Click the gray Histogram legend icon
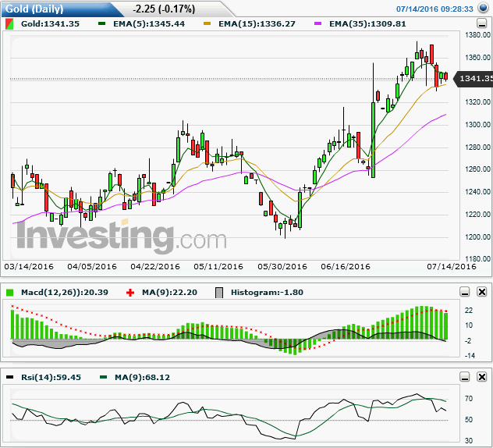 [x=219, y=293]
